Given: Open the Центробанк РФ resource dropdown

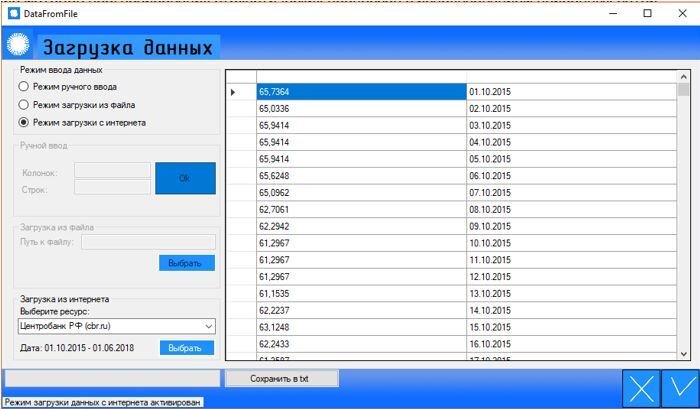Looking at the screenshot, I should pyautogui.click(x=117, y=326).
